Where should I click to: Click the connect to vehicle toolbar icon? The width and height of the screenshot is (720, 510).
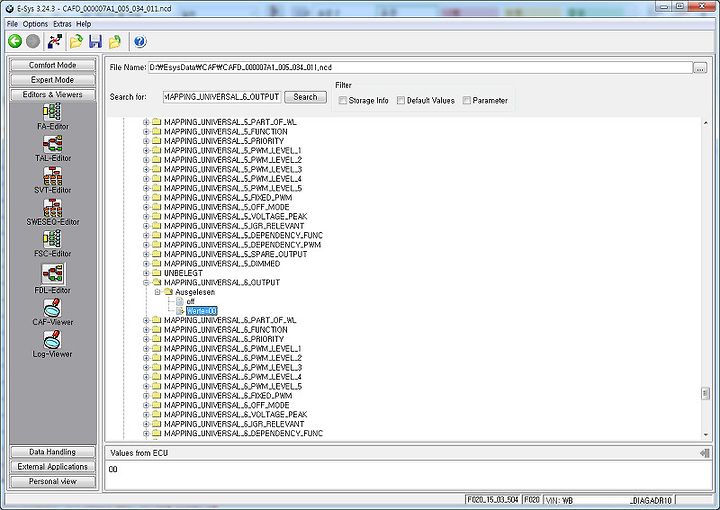click(55, 42)
